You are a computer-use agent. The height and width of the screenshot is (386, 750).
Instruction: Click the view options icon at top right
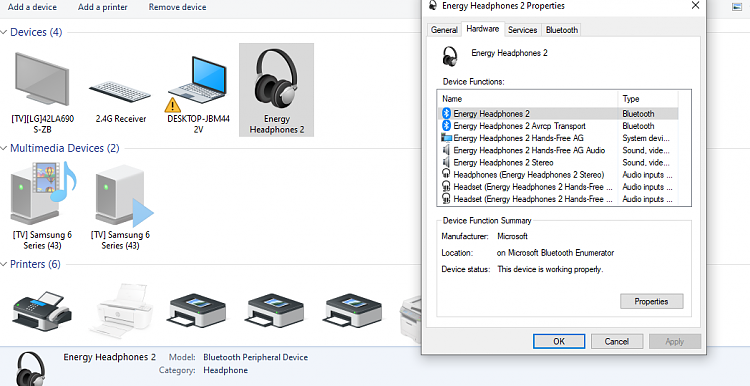click(737, 6)
